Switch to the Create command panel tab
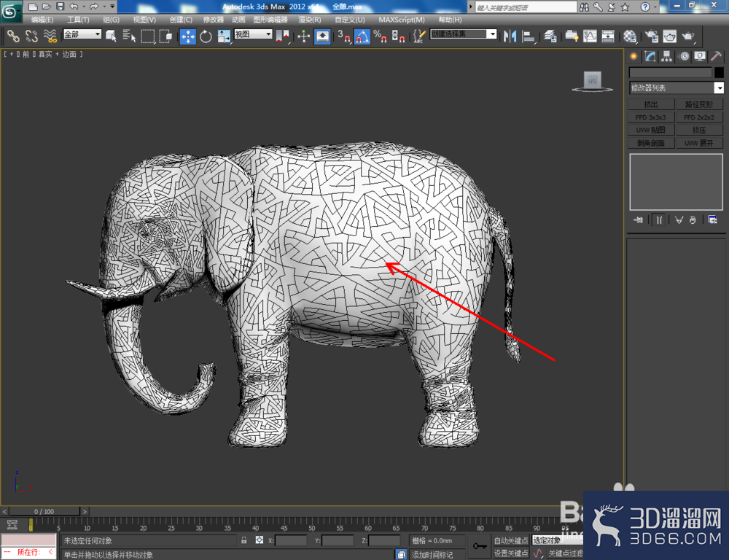The width and height of the screenshot is (729, 560). [x=634, y=56]
